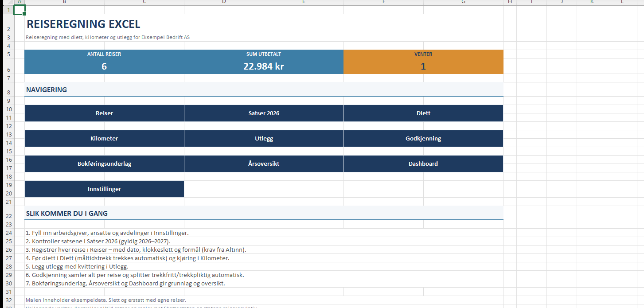Image resolution: width=644 pixels, height=308 pixels.
Task: Click step 7 about Bokføringsunderlag and Dashboard
Action: (125, 283)
